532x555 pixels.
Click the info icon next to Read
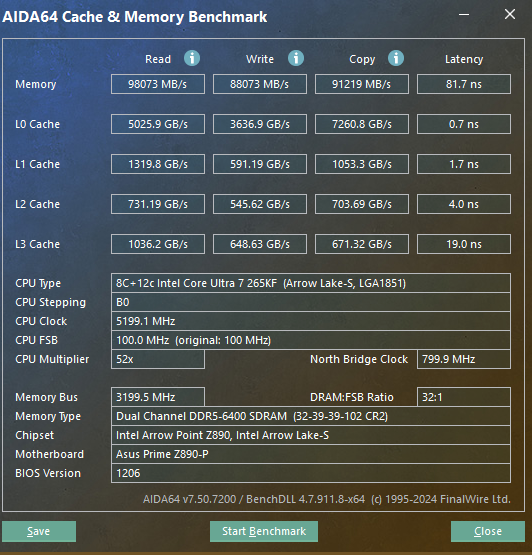tap(192, 58)
